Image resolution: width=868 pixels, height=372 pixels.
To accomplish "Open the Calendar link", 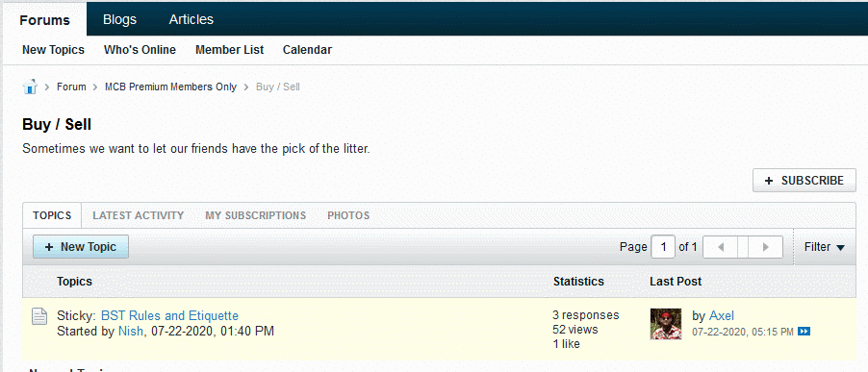I will 307,50.
